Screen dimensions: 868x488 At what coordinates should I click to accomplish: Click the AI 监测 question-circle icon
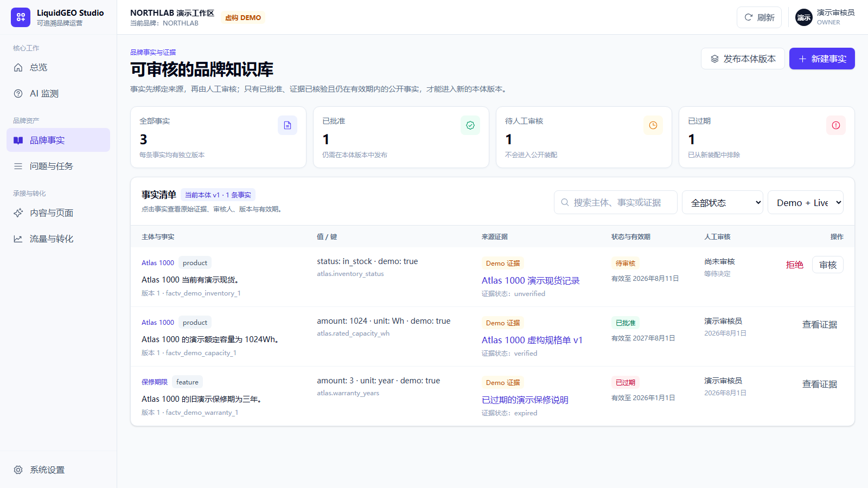[x=18, y=93]
